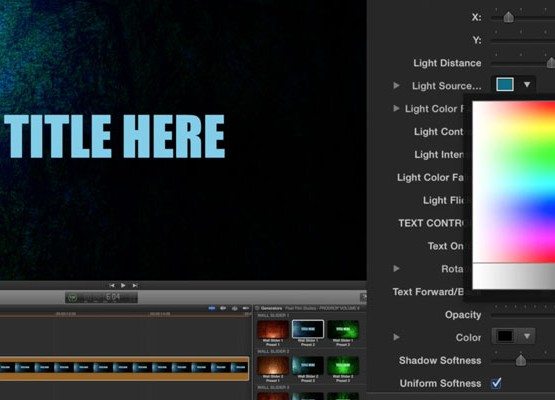Screen dimensions: 555x400
Task: Expand the Light Source disclosure triangle
Action: coord(396,86)
